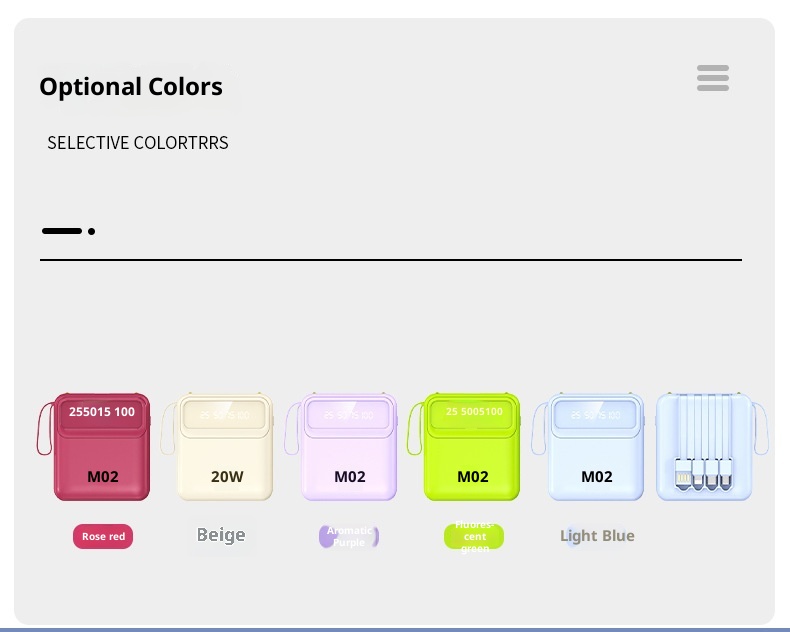
Task: Open the power bank back view with cables
Action: tap(704, 447)
